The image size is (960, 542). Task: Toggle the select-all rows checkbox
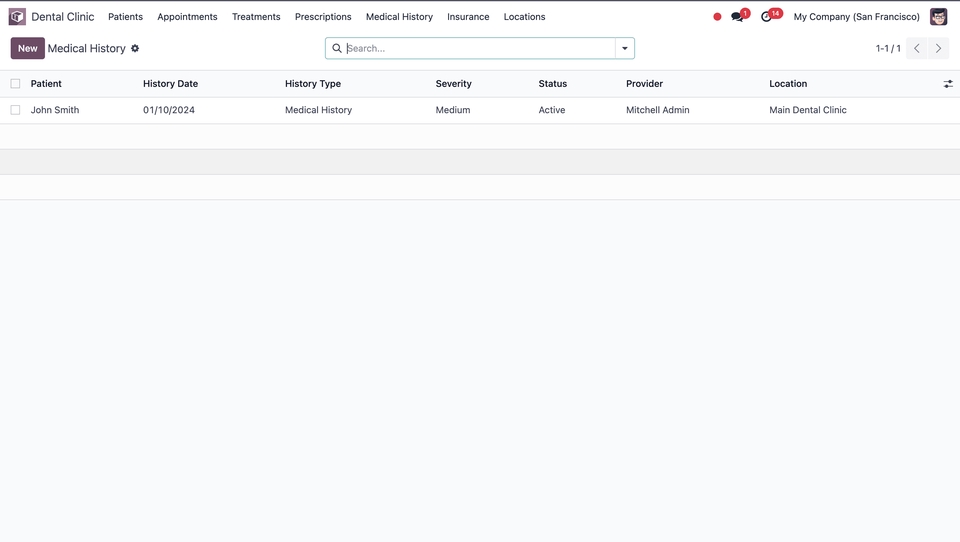(x=15, y=84)
